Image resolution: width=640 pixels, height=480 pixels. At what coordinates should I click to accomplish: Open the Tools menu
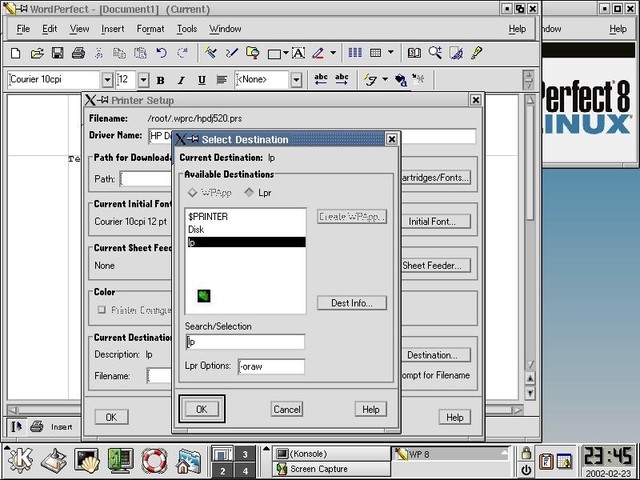pyautogui.click(x=187, y=29)
